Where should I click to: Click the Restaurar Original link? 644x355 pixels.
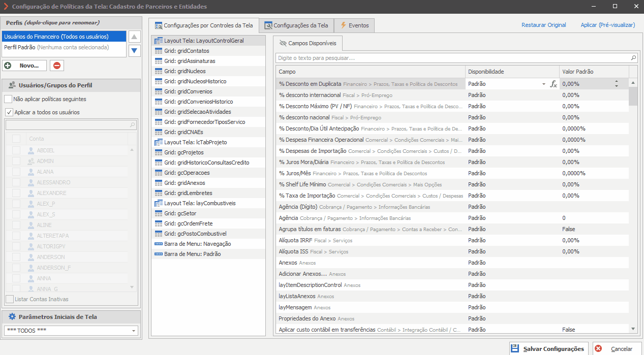point(544,25)
